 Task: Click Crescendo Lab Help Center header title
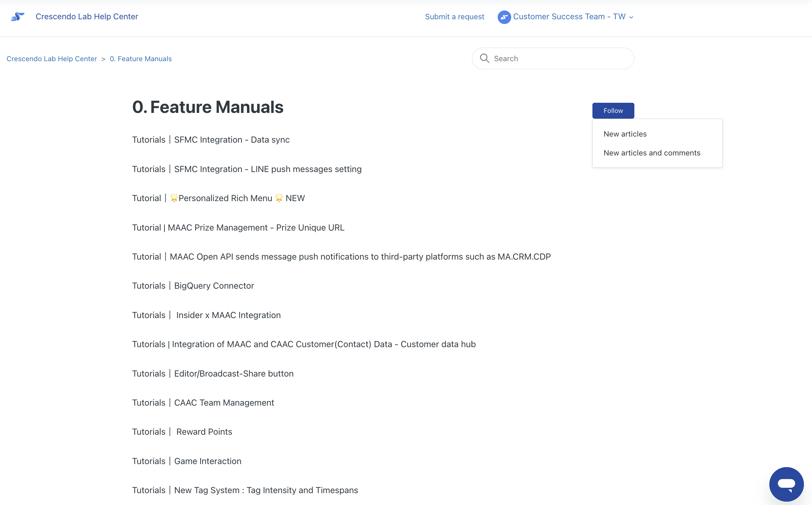87,17
